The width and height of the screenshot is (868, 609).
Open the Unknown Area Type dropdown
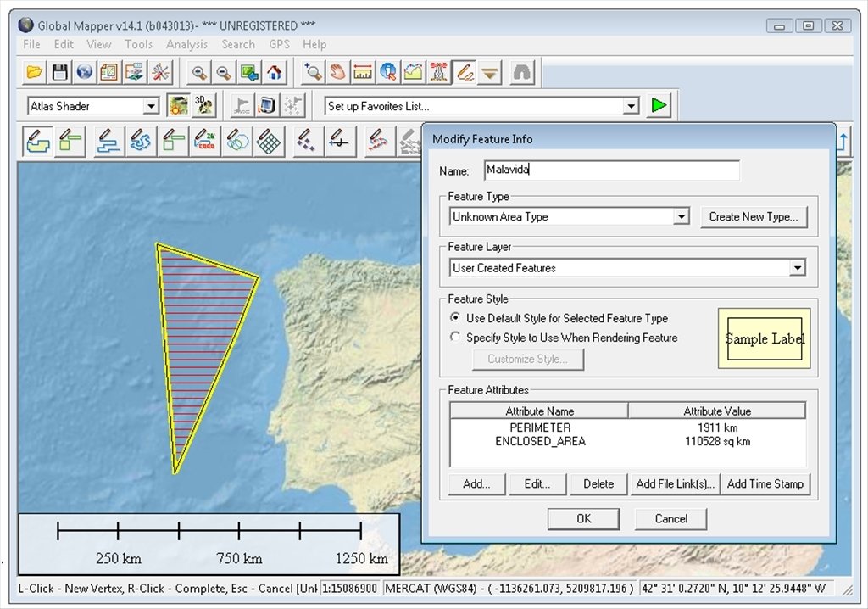point(681,216)
